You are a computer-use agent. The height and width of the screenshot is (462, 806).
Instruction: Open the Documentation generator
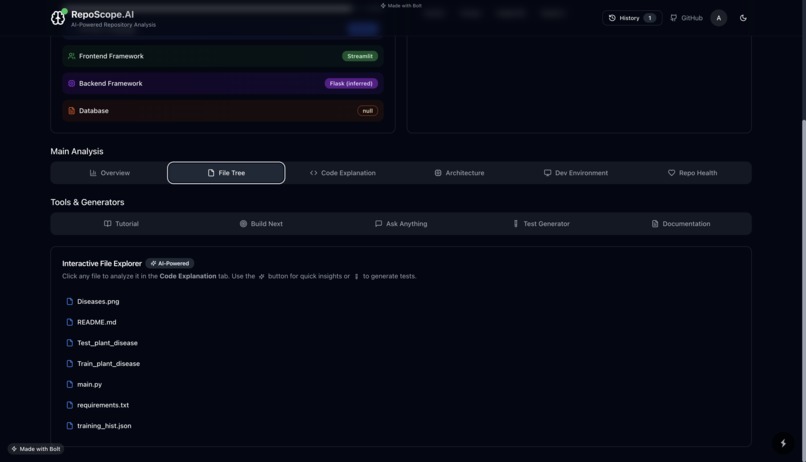(x=681, y=224)
